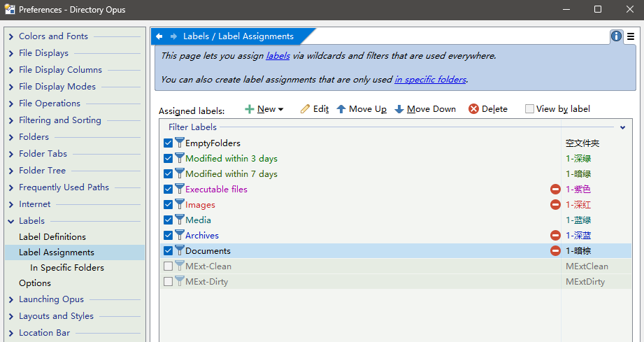Open Label Definitions page

[52, 237]
